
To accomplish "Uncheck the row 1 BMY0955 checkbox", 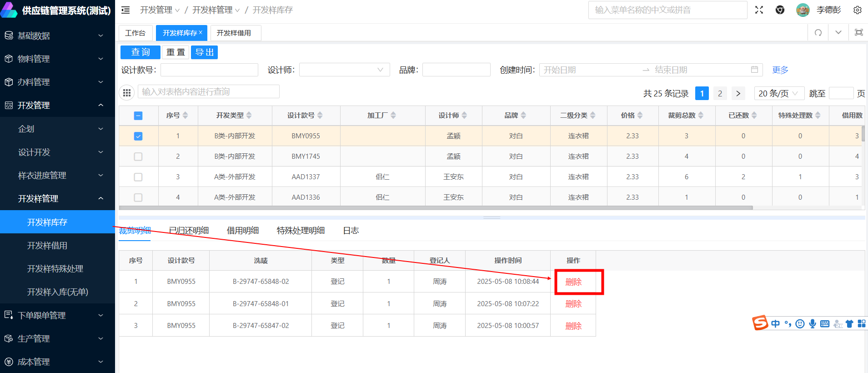I will pyautogui.click(x=138, y=136).
